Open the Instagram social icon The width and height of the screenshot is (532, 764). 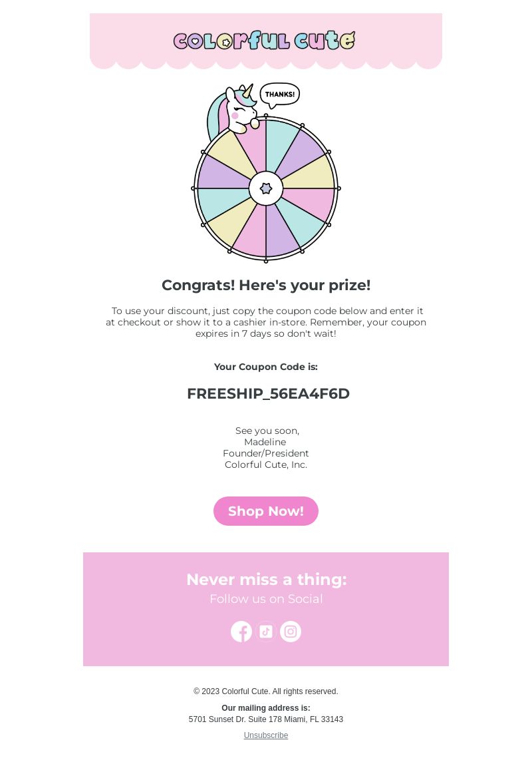(x=291, y=632)
